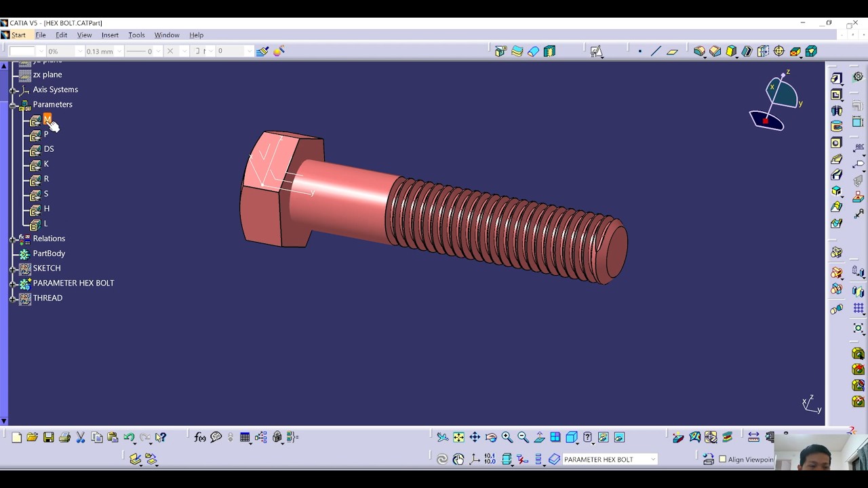Select parameter K in the tree

[x=46, y=164]
